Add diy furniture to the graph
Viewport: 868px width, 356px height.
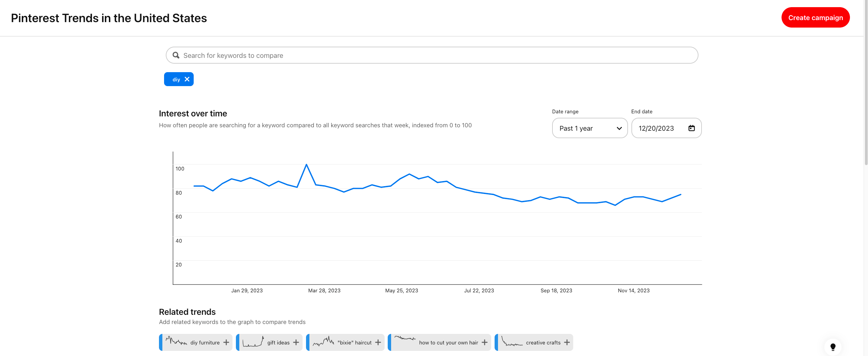pyautogui.click(x=226, y=342)
